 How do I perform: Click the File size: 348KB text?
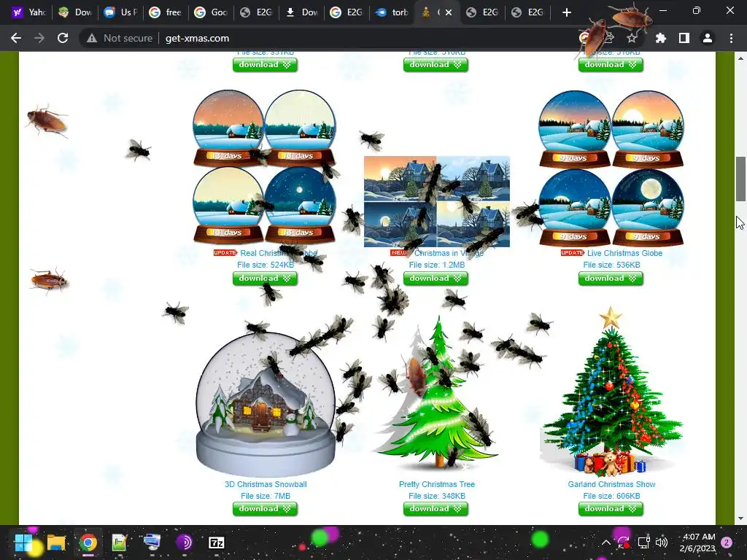(x=437, y=496)
